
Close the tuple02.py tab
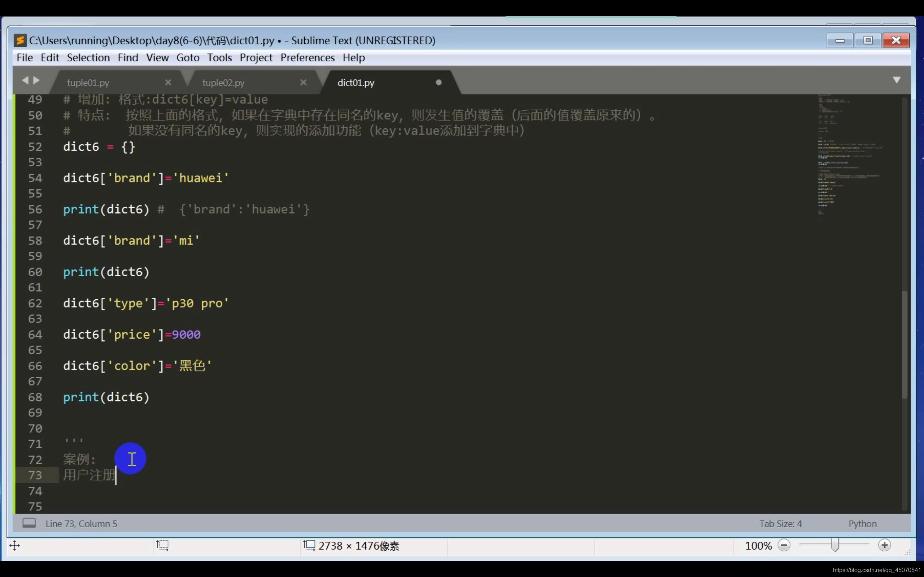pos(304,83)
